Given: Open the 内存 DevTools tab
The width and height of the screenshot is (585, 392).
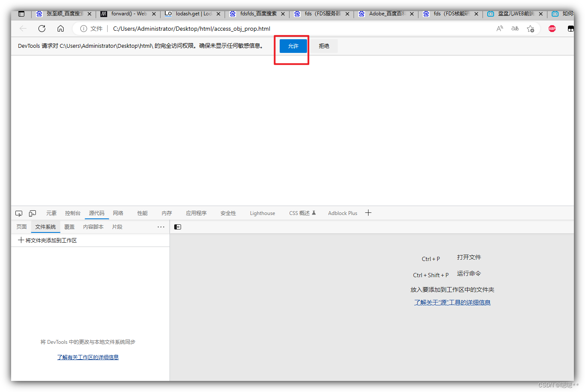Looking at the screenshot, I should pyautogui.click(x=167, y=213).
